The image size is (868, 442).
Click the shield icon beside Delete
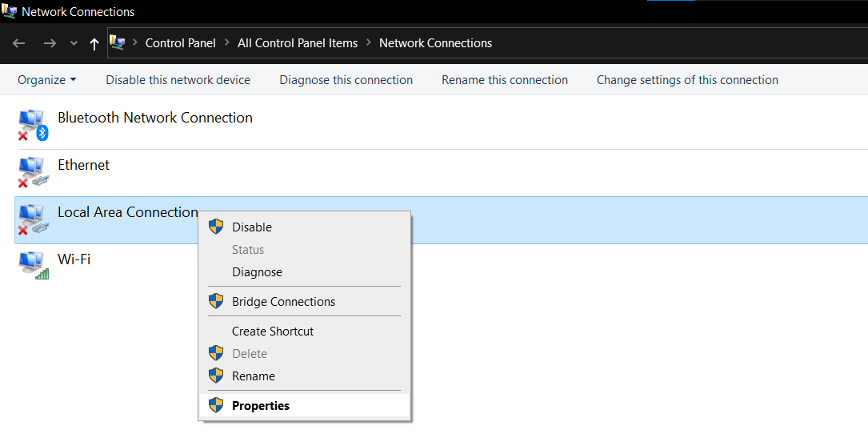(x=216, y=353)
